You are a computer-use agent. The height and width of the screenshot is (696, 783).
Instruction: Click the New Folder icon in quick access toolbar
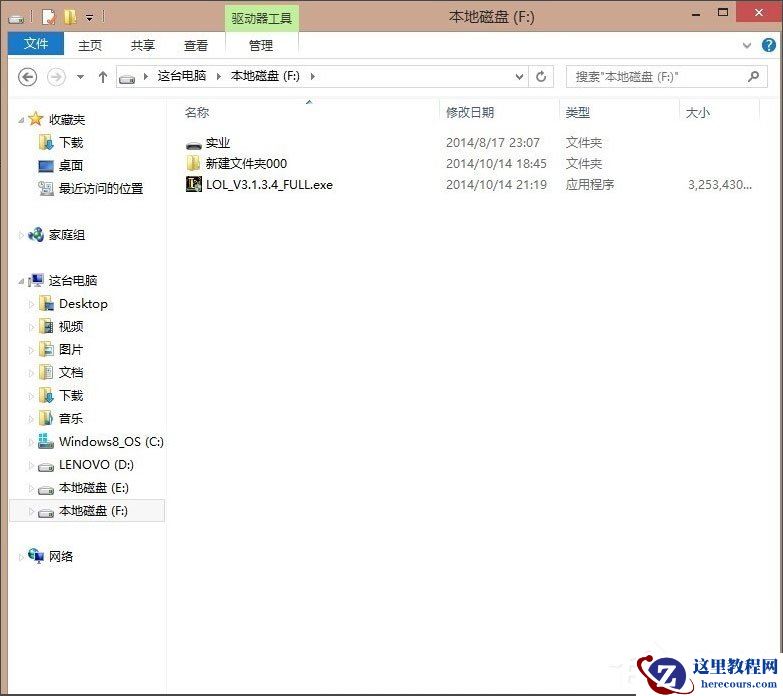coord(70,17)
